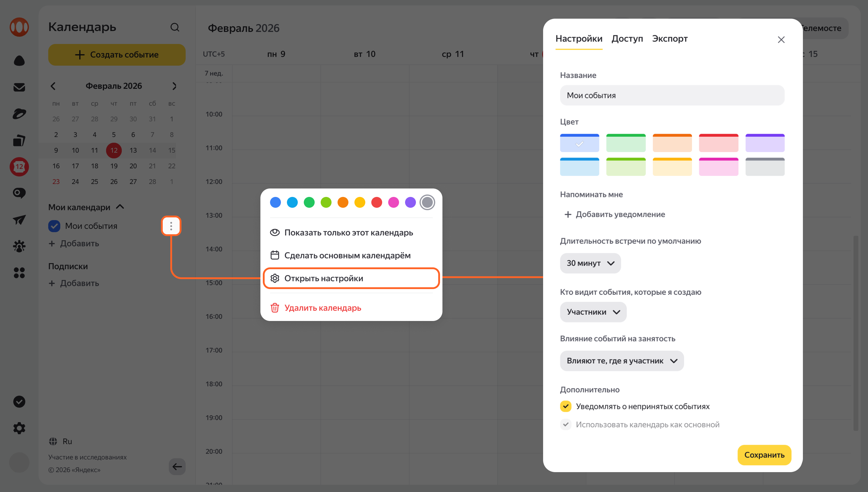
Task: Toggle Использовать календарь как основной checkbox
Action: click(566, 425)
